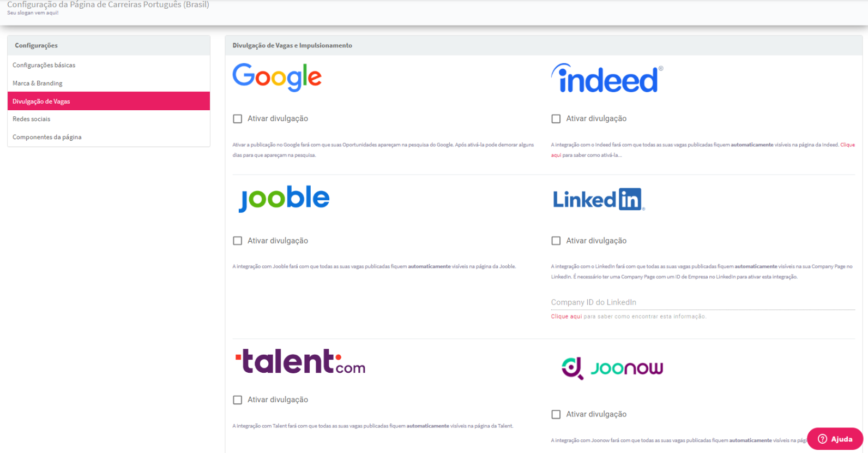Go to Redes sociais settings
This screenshot has width=868, height=453.
108,119
